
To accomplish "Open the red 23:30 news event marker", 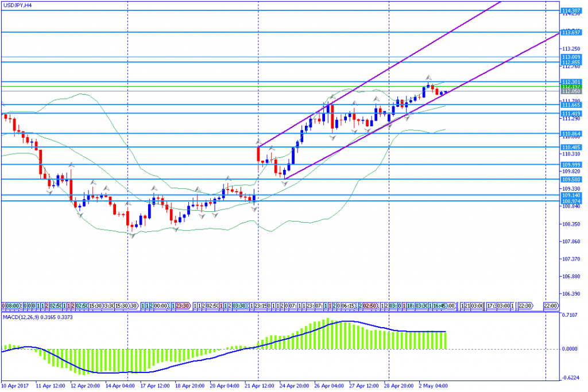I will tap(183, 306).
